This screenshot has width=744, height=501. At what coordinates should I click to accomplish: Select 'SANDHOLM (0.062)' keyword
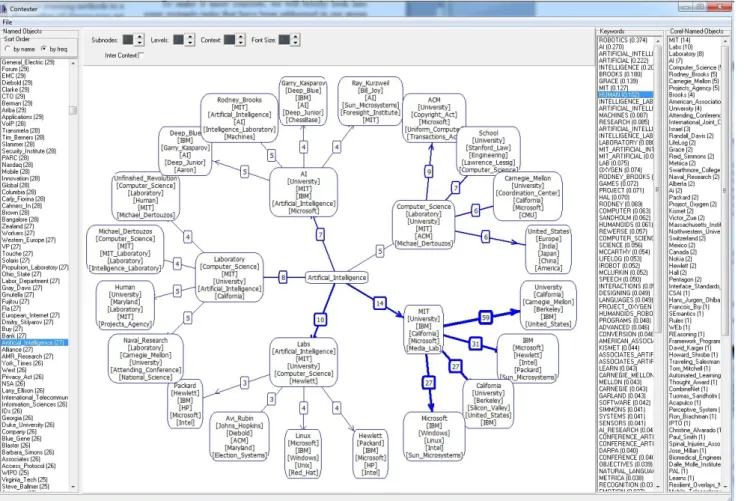pyautogui.click(x=624, y=218)
